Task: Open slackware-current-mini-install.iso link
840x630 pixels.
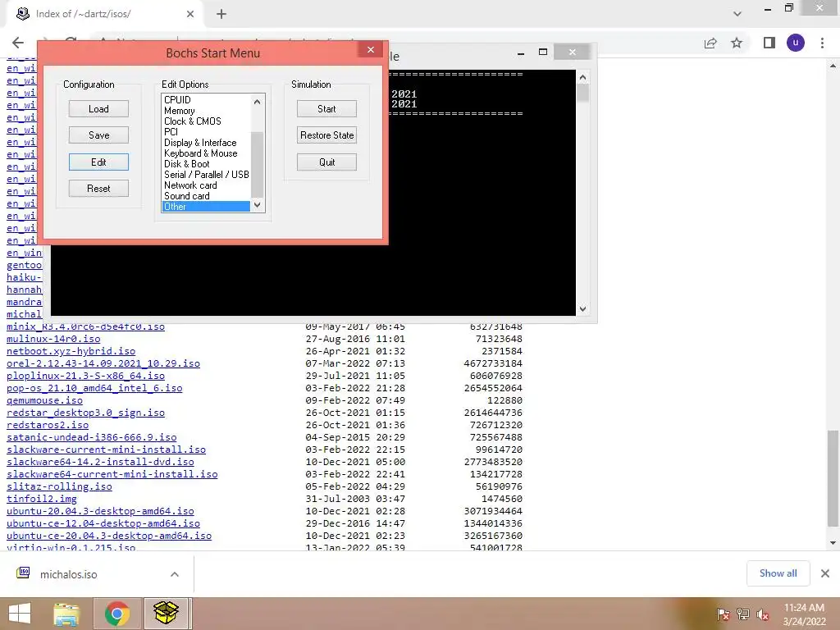Action: [x=106, y=450]
